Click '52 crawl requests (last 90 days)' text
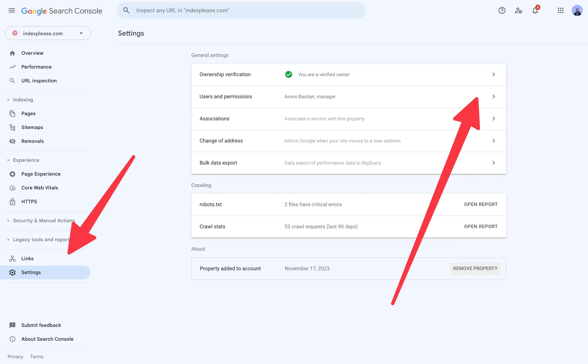Image resolution: width=588 pixels, height=364 pixels. (321, 227)
